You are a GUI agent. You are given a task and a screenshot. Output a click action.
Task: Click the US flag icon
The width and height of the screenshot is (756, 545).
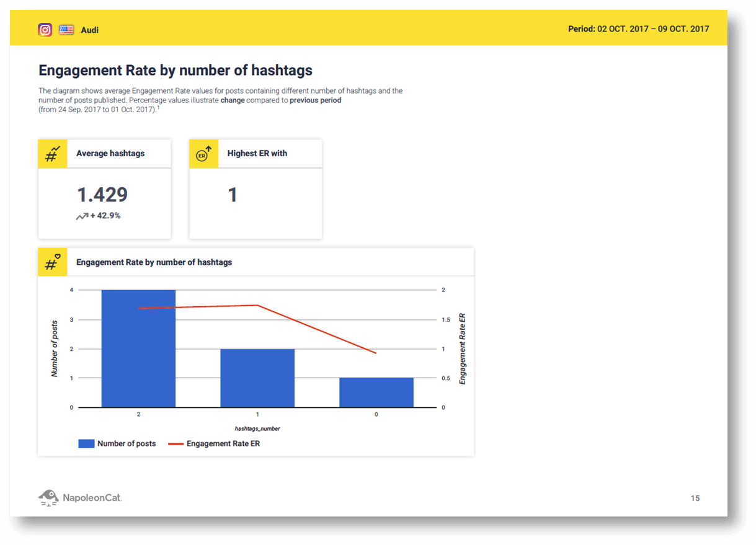click(x=66, y=29)
